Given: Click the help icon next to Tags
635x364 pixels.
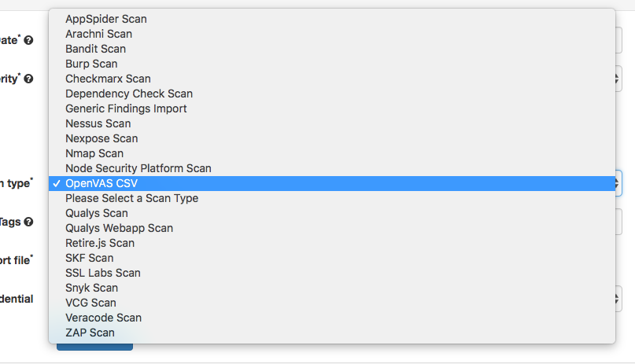Looking at the screenshot, I should click(28, 222).
